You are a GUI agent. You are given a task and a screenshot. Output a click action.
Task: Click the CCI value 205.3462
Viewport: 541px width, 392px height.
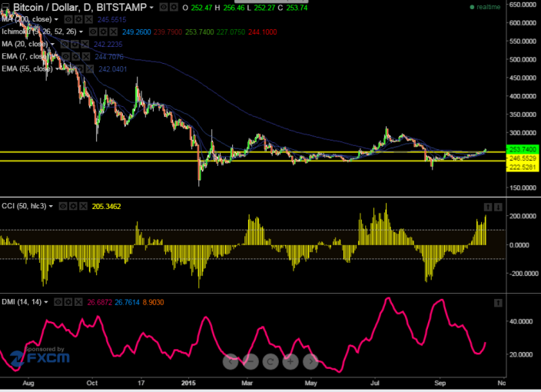coord(106,207)
